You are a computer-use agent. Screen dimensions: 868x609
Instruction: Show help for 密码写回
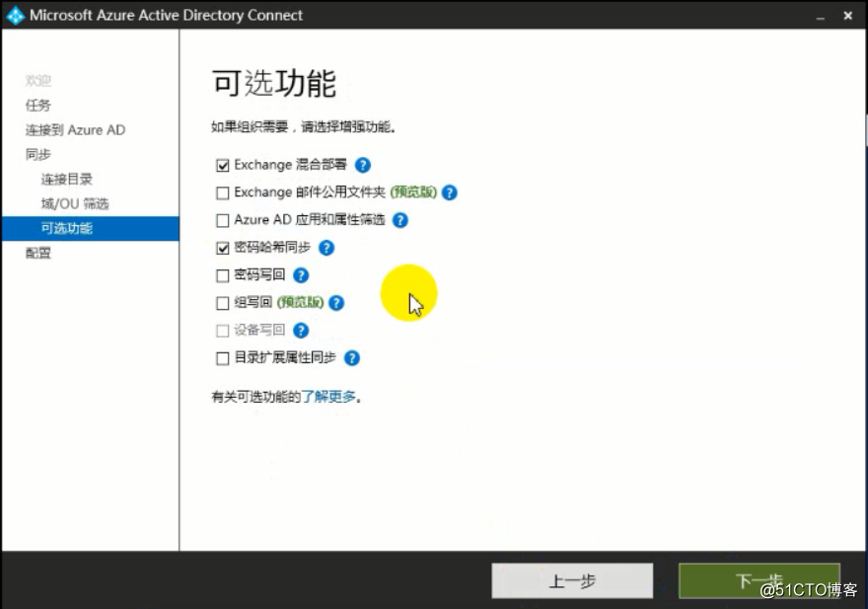tap(301, 275)
